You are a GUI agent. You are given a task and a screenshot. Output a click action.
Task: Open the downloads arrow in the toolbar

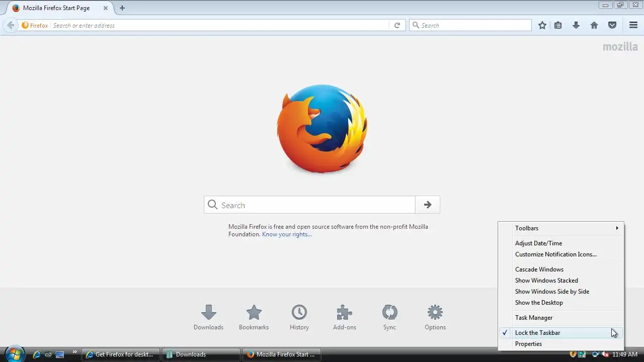(576, 25)
